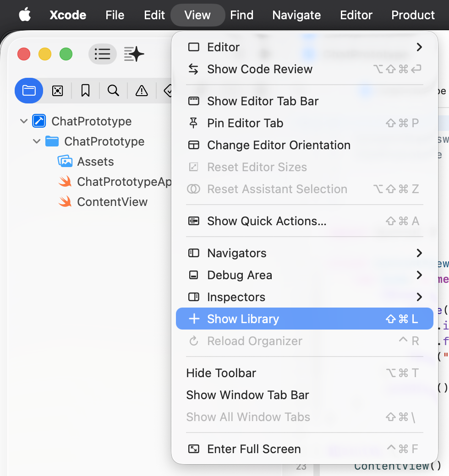
Task: Open the Test navigator diamond icon
Action: coord(168,91)
